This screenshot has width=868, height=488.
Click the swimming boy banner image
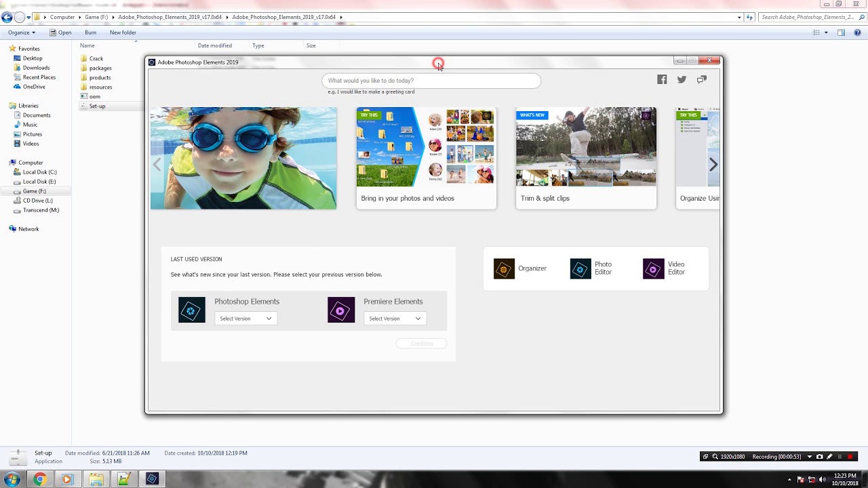pos(243,158)
